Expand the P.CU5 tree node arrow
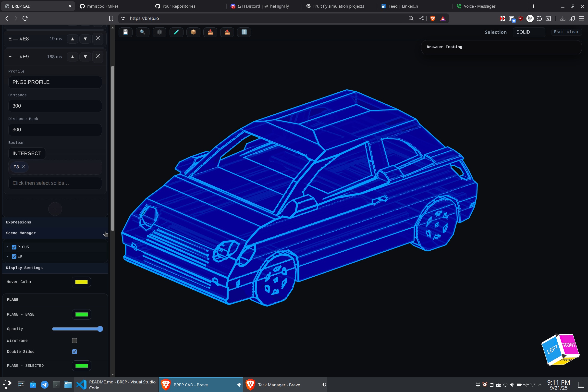 pos(8,247)
